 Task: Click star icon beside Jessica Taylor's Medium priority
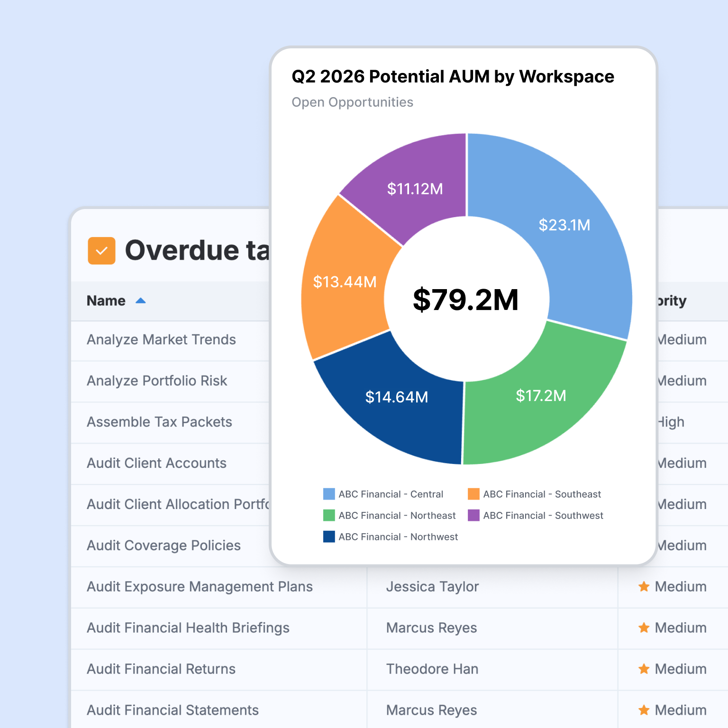click(644, 587)
